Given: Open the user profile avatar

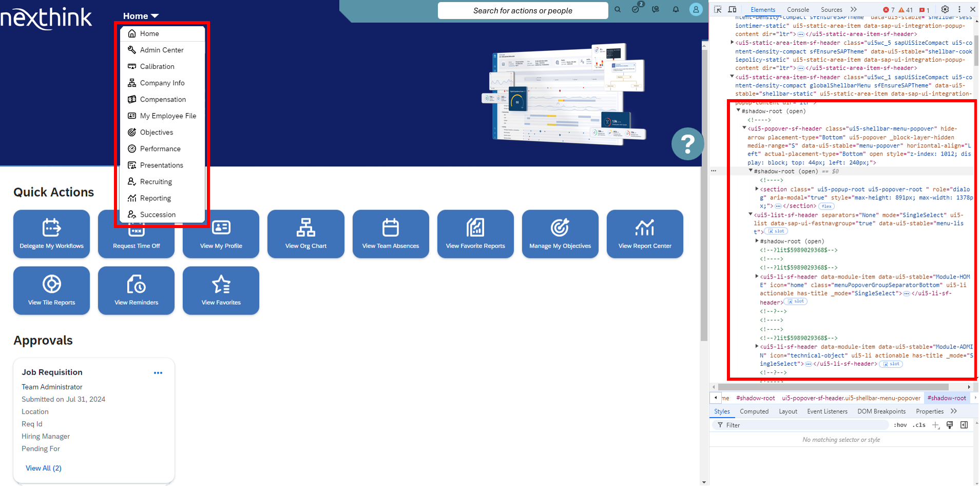Looking at the screenshot, I should pyautogui.click(x=696, y=9).
